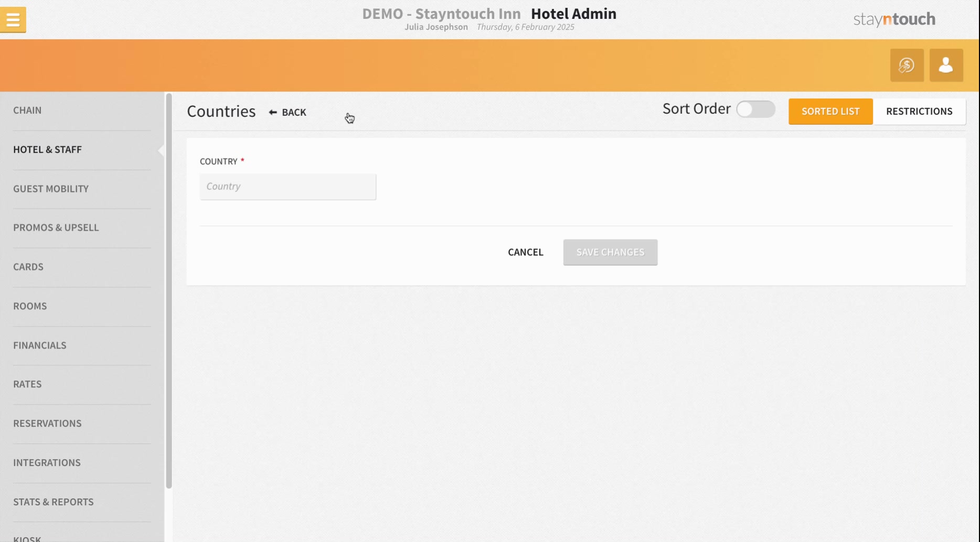Image resolution: width=980 pixels, height=542 pixels.
Task: Open Guest Mobility section
Action: coord(51,189)
